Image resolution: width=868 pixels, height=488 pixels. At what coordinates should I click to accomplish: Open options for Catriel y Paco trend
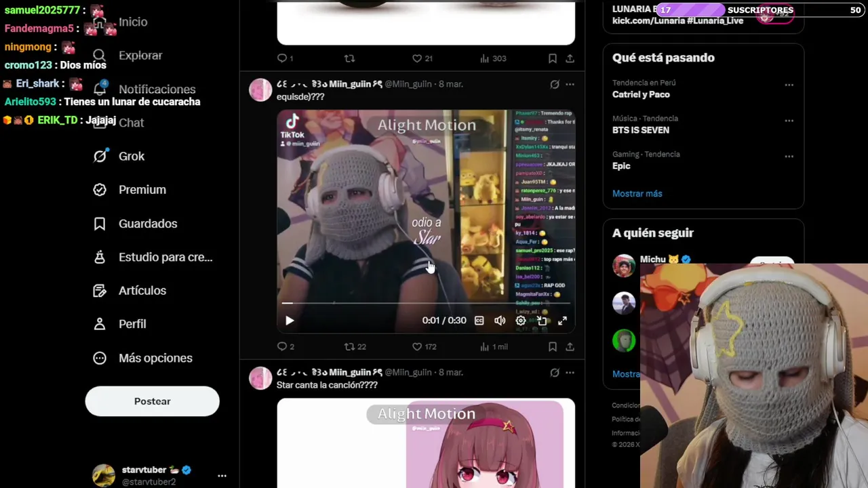[789, 85]
